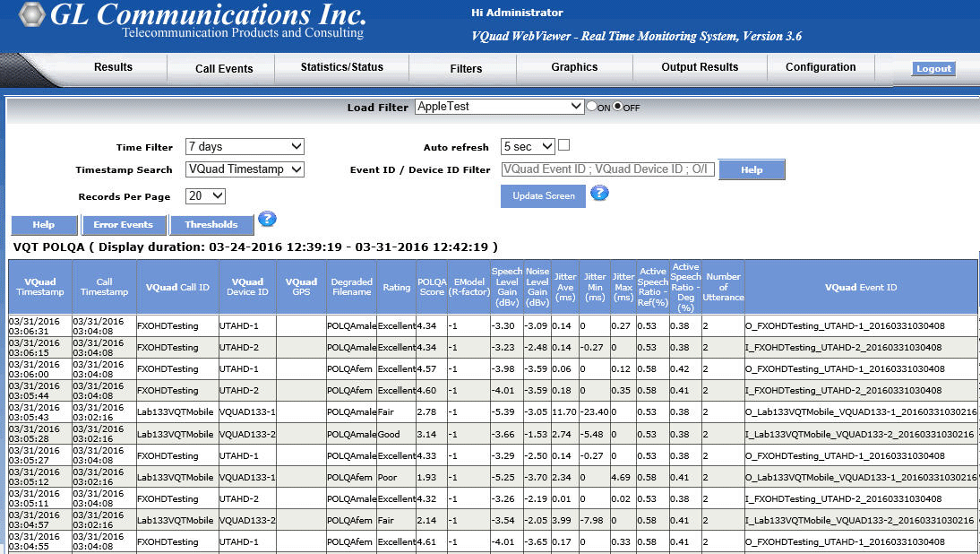The image size is (980, 554).
Task: Open the Load Filter AppleTest dropdown
Action: 499,107
